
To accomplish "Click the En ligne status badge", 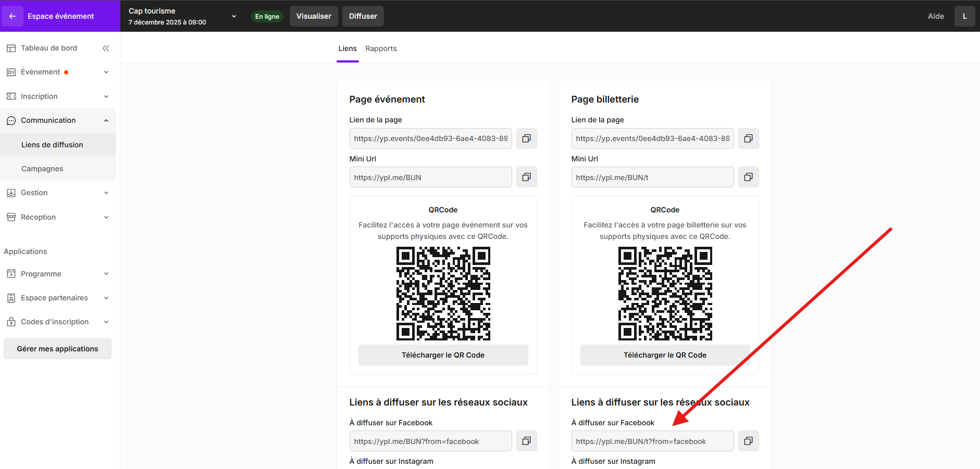I will click(x=267, y=17).
